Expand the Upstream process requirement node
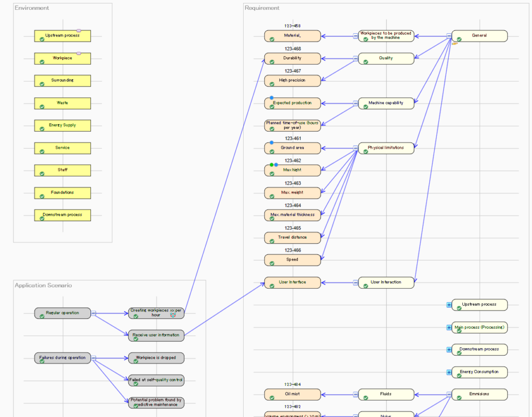Image resolution: width=532 pixels, height=417 pixels. 449,305
